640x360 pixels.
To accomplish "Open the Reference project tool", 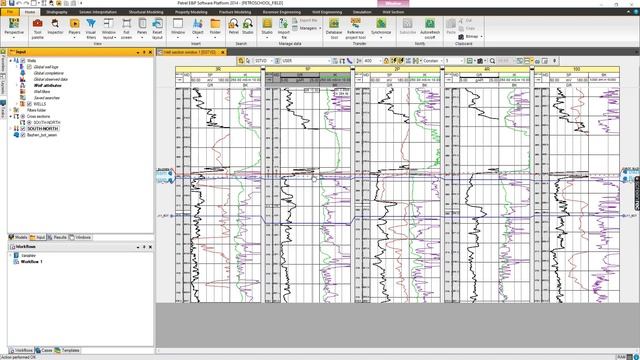I will pyautogui.click(x=356, y=28).
